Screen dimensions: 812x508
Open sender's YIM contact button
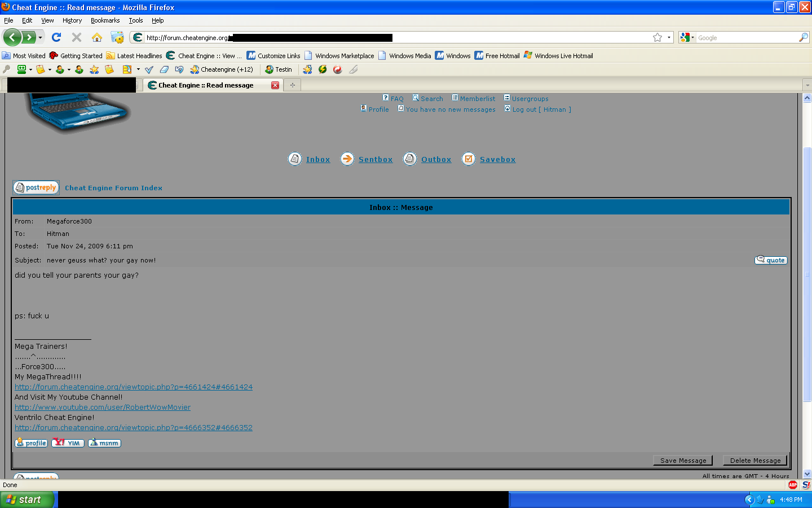click(x=68, y=443)
